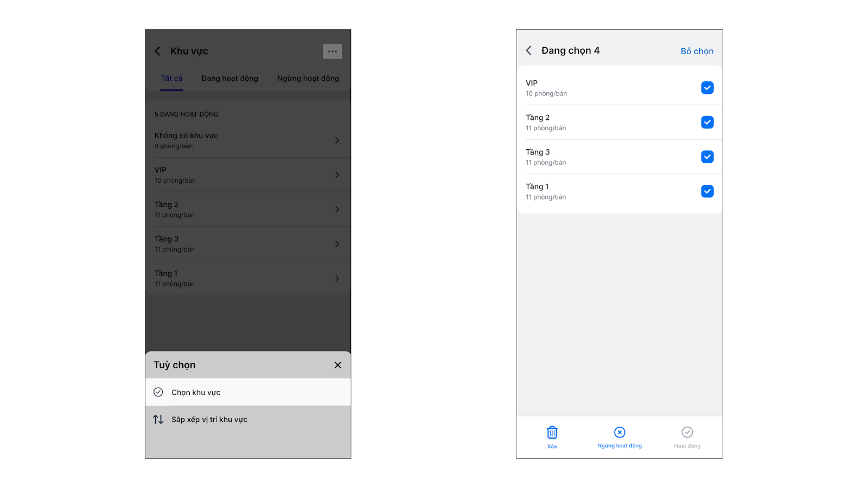Click the Tuỳ chọn sheet title
Image resolution: width=868 pixels, height=488 pixels.
(x=175, y=365)
